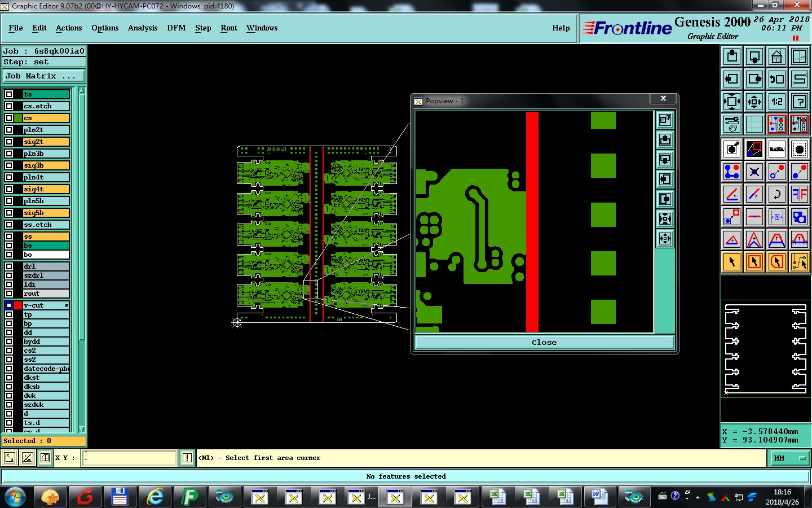Click the Windows Start button
Screen dimensions: 812x508
[15, 497]
